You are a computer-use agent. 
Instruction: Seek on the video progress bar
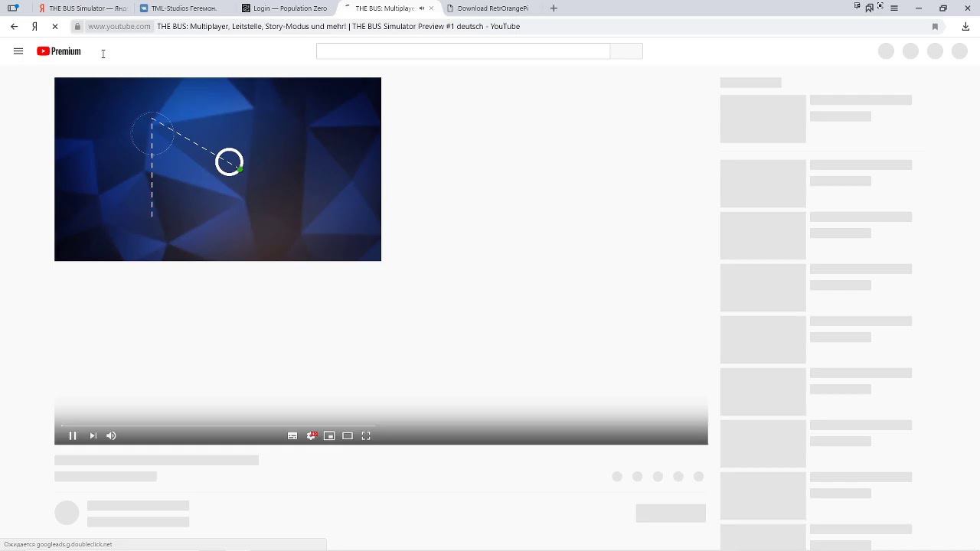pyautogui.click(x=218, y=425)
